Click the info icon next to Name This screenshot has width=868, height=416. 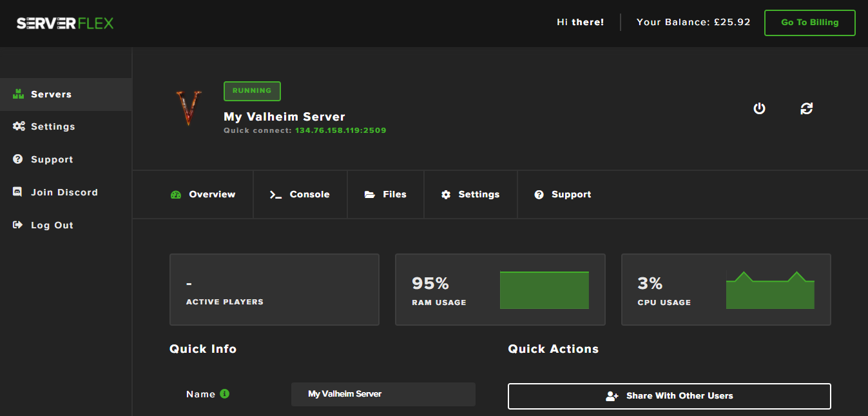(224, 393)
